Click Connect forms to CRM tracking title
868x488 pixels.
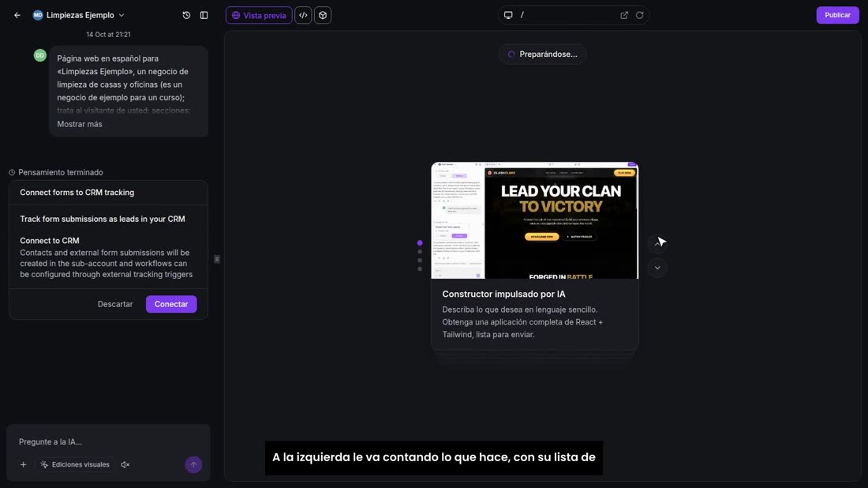pos(77,192)
